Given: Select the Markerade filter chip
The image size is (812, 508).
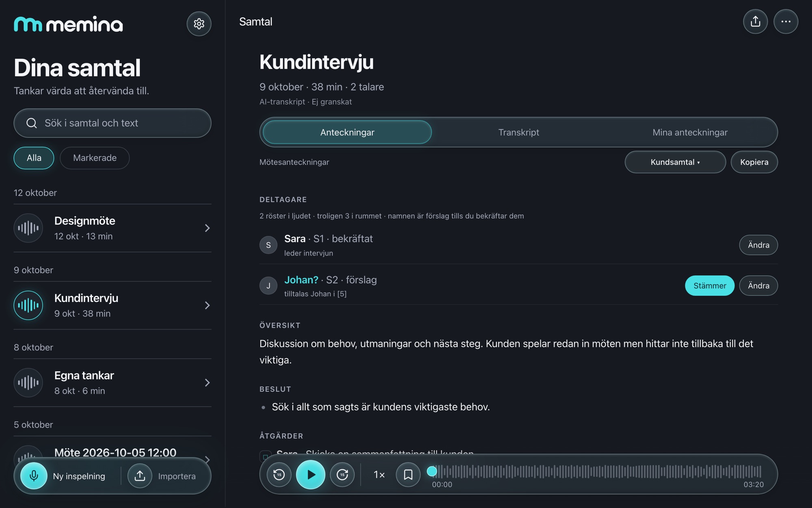Looking at the screenshot, I should click(x=95, y=158).
